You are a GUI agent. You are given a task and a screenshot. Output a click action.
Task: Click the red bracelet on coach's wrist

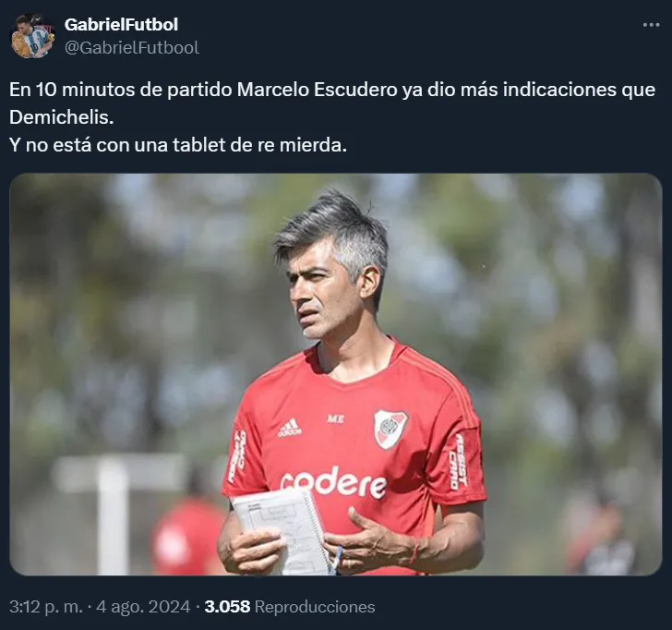pyautogui.click(x=414, y=551)
